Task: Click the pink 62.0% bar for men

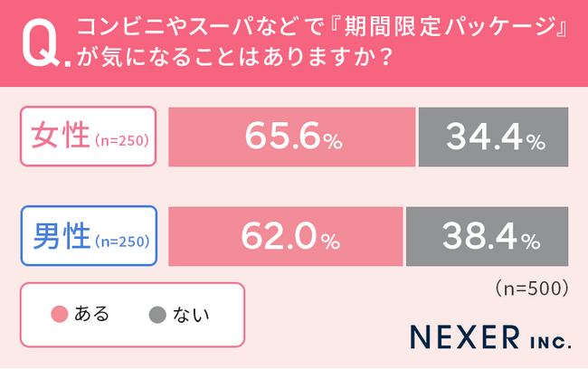Action: (x=286, y=239)
